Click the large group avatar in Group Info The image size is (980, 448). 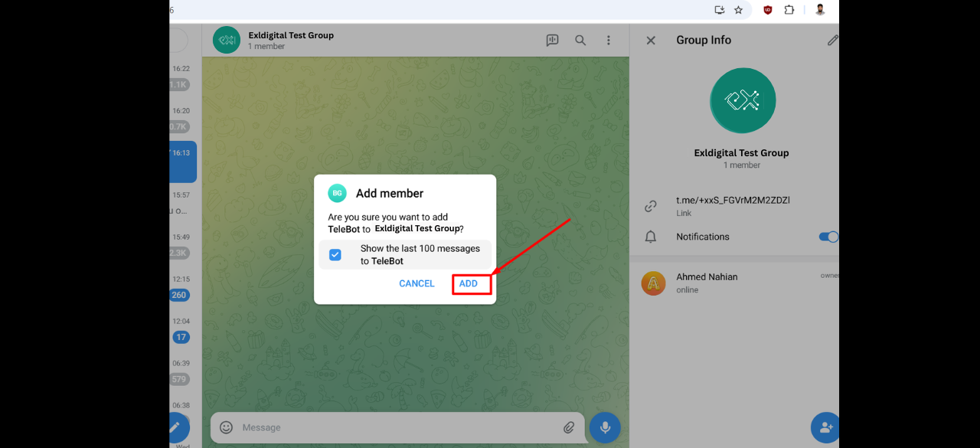(743, 100)
